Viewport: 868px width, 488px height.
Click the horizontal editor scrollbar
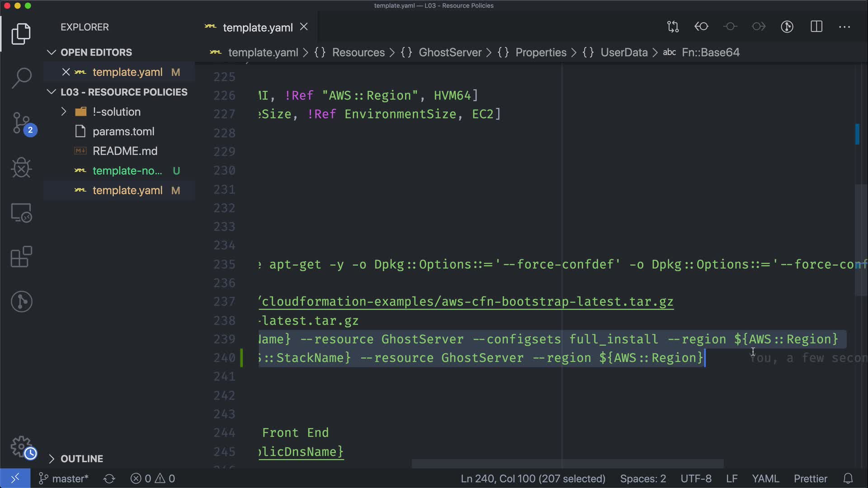tap(567, 464)
